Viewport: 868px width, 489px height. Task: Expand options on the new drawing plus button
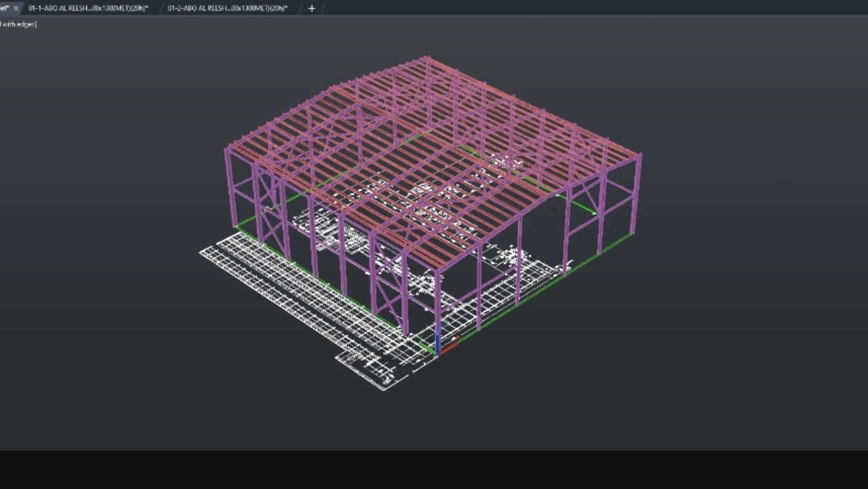(x=312, y=8)
